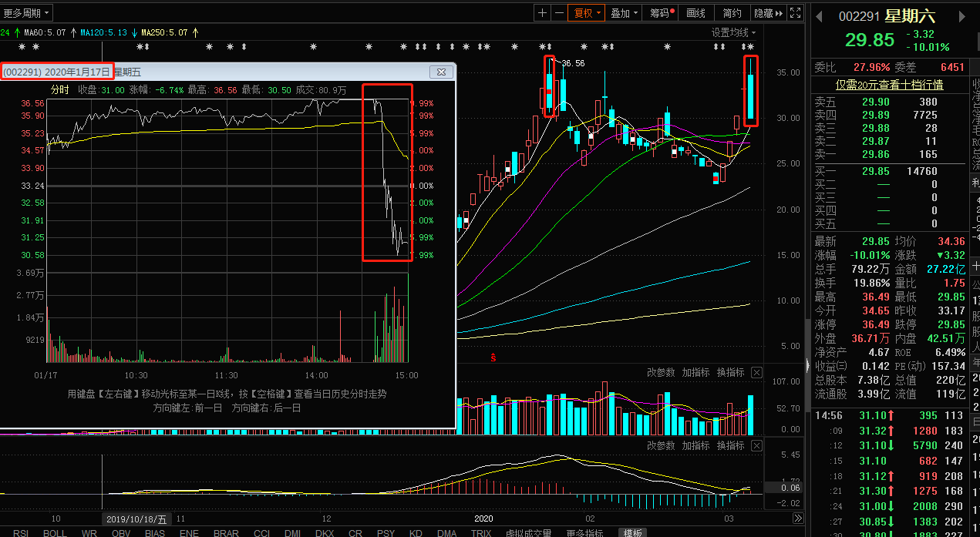Close the volume indicator sub-panel
Viewport: 980px width, 537px height.
point(756,373)
